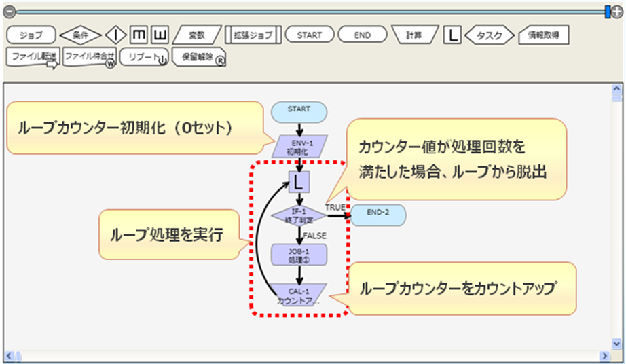Click the JOB-1 処理① node
The width and height of the screenshot is (626, 364).
tap(299, 255)
